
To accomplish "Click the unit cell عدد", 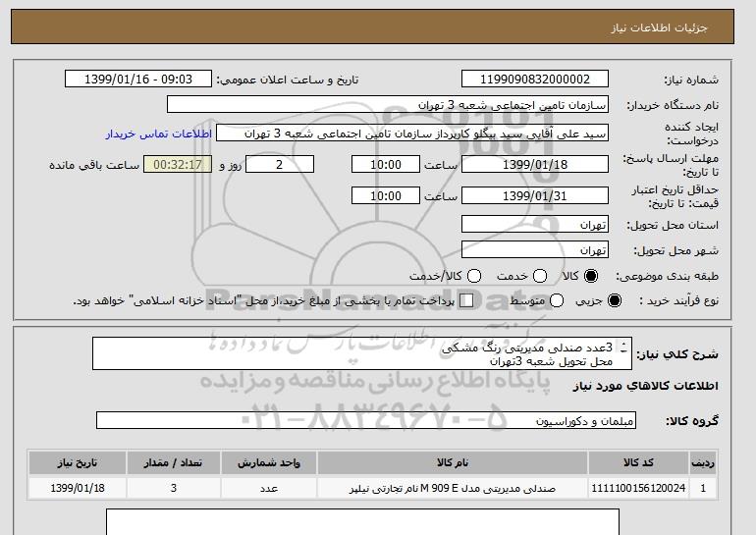I will (x=269, y=488).
